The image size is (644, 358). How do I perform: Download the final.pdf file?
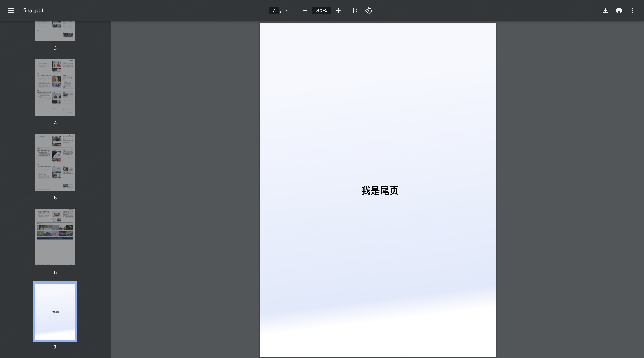[605, 10]
